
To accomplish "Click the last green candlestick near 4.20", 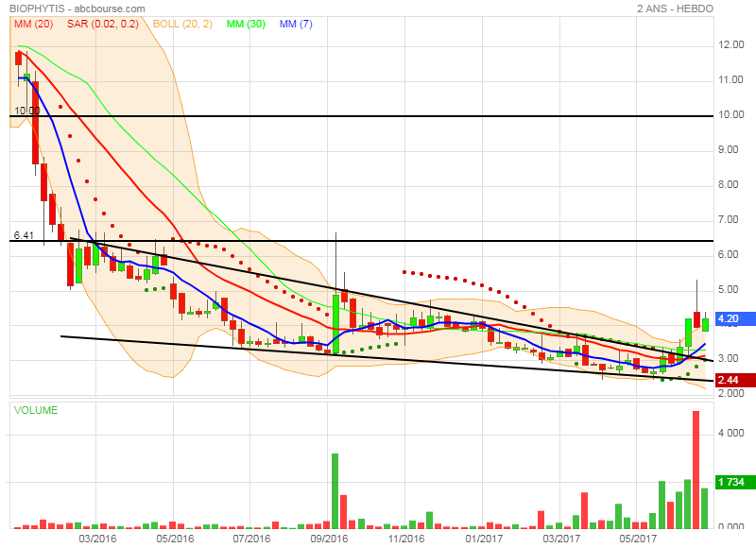I will point(705,325).
